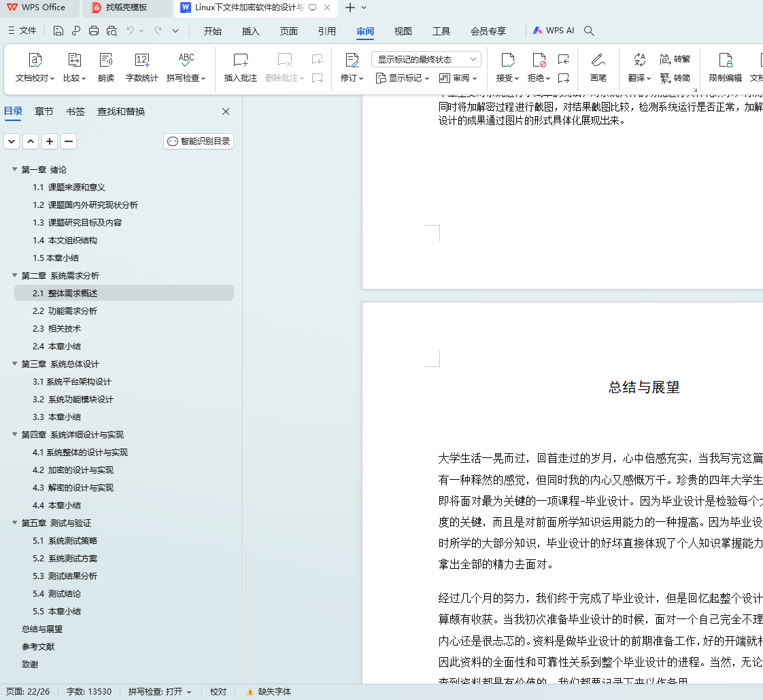The image size is (763, 700).
Task: Switch to the 视图 ribbon tab
Action: click(403, 31)
